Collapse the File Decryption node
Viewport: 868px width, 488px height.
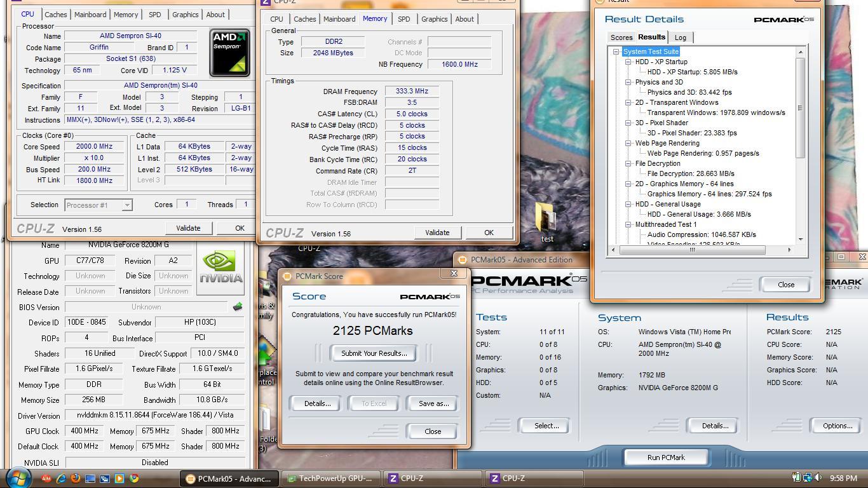[x=628, y=163]
